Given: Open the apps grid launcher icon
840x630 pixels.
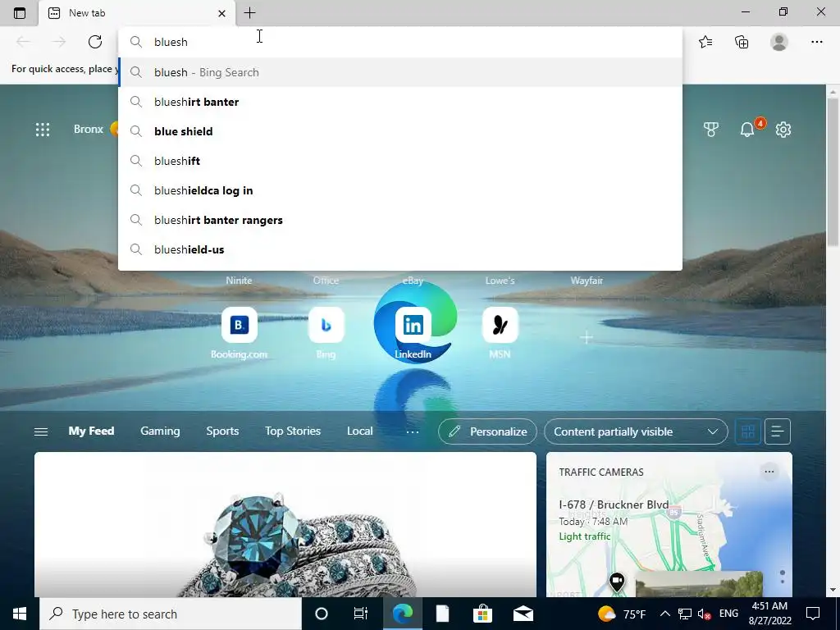Looking at the screenshot, I should [43, 130].
